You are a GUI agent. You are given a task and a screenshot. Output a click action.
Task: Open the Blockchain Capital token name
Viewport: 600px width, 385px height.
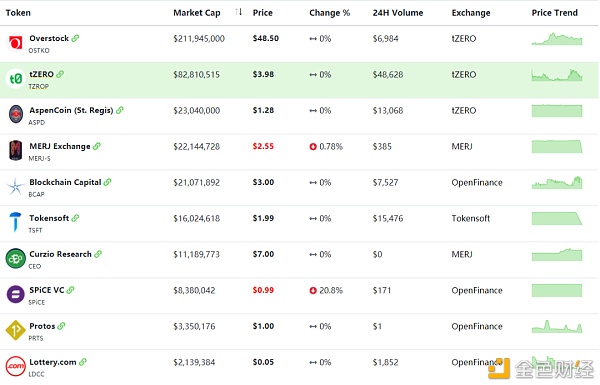[65, 182]
